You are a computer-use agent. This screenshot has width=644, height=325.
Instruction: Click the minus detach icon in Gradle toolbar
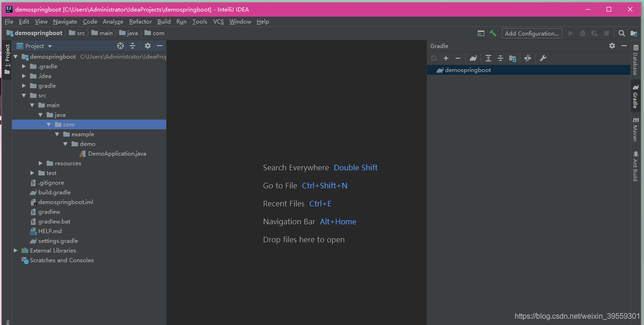tap(458, 58)
